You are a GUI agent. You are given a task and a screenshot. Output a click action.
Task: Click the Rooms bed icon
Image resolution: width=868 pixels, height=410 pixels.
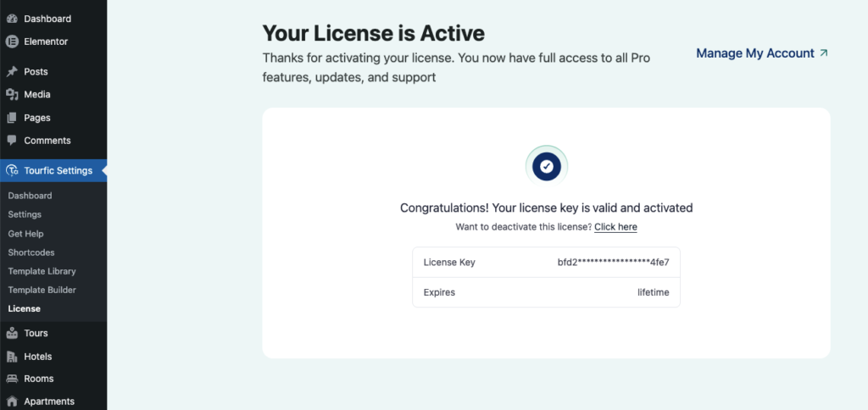(x=12, y=379)
